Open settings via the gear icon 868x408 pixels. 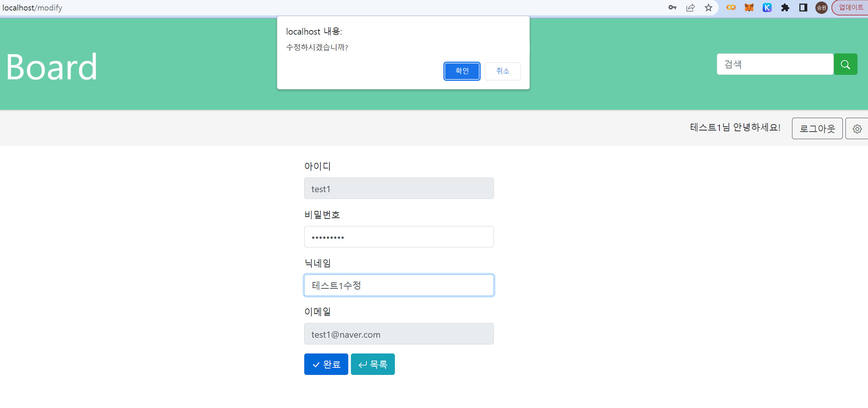[857, 128]
